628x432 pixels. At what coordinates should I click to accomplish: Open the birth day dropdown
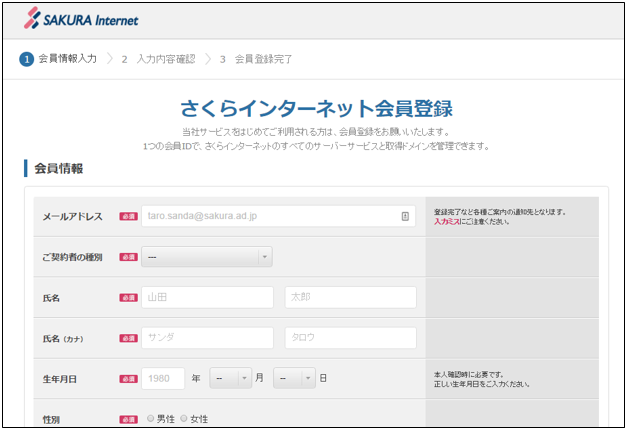[294, 378]
